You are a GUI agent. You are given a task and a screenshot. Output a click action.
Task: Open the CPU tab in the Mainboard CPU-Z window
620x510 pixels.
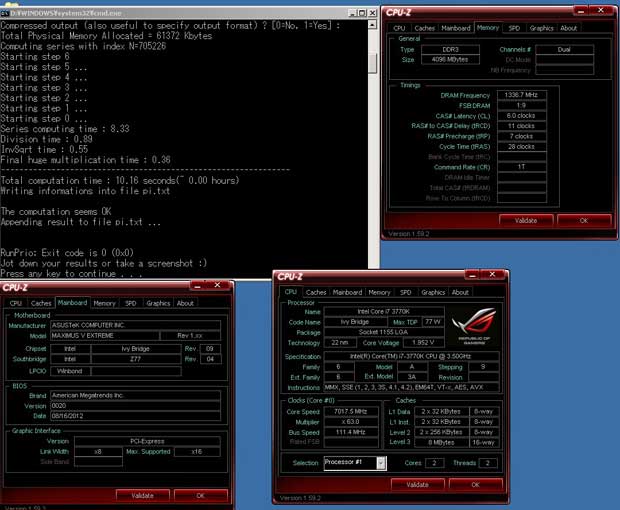[x=16, y=303]
